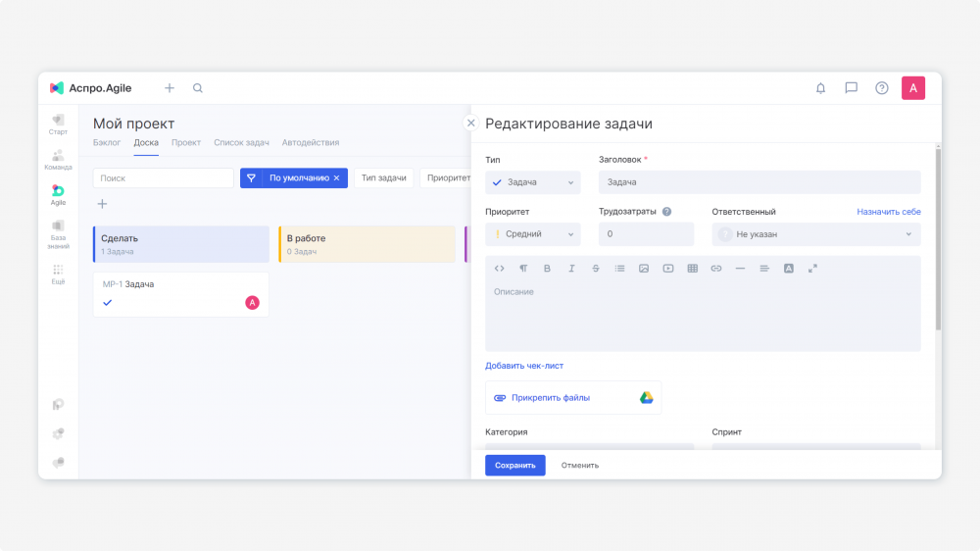Go to Старт in sidebar

tap(58, 125)
